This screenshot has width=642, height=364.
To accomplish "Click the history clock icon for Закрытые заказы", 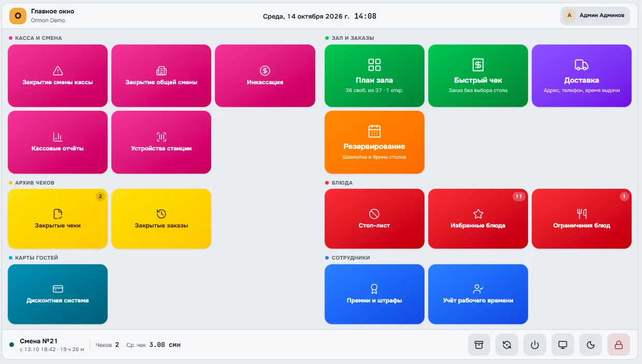I will (x=161, y=214).
